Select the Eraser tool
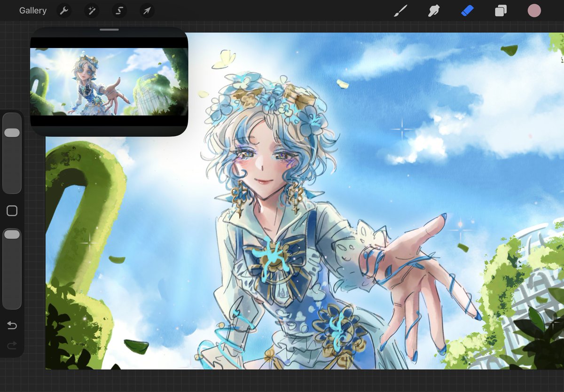The image size is (564, 392). [x=467, y=10]
